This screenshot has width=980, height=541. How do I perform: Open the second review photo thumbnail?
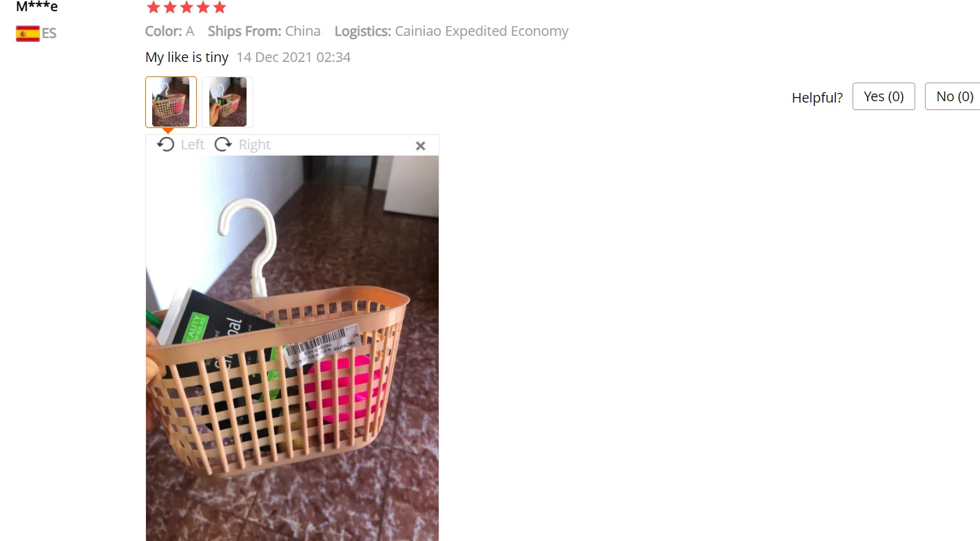click(228, 102)
